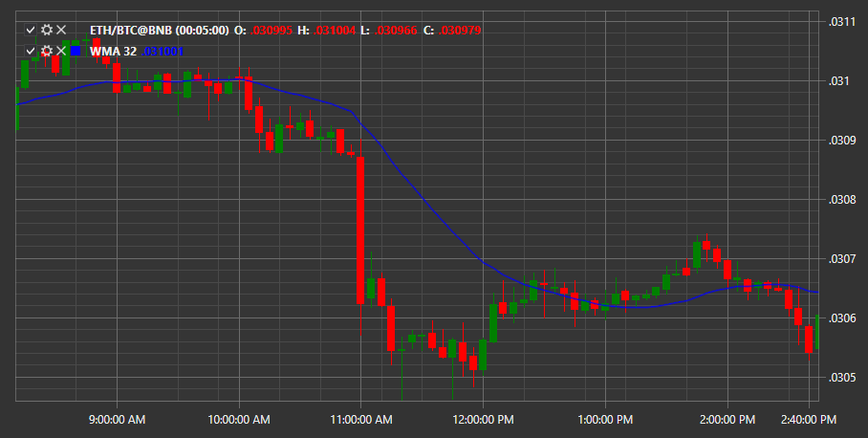Click the 10:00:00 AM time label
868x438 pixels.
239,420
